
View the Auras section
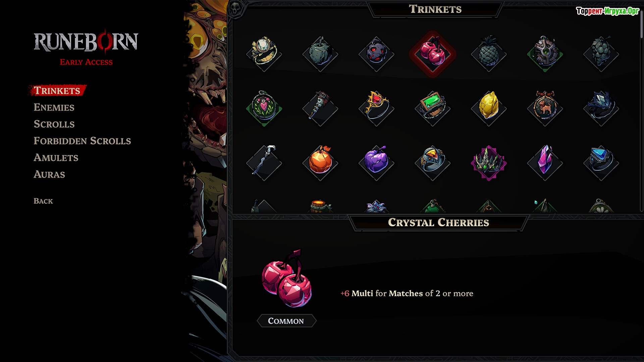(49, 174)
